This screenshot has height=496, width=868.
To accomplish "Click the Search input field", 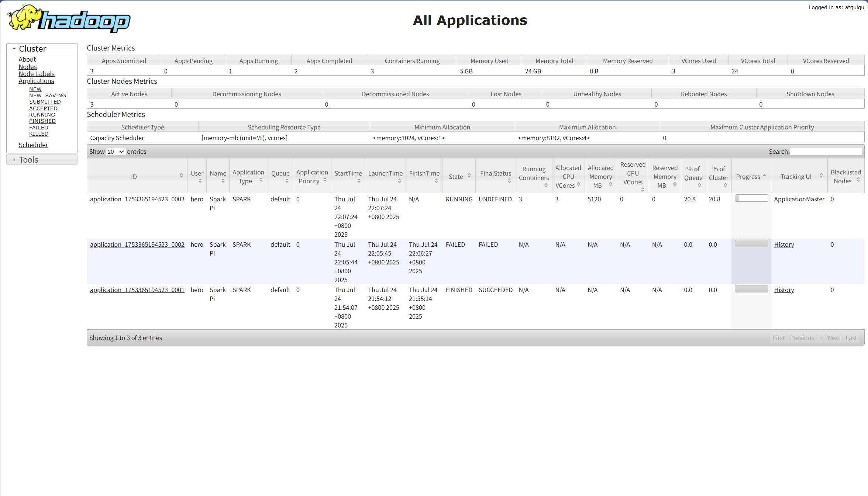I will [826, 152].
